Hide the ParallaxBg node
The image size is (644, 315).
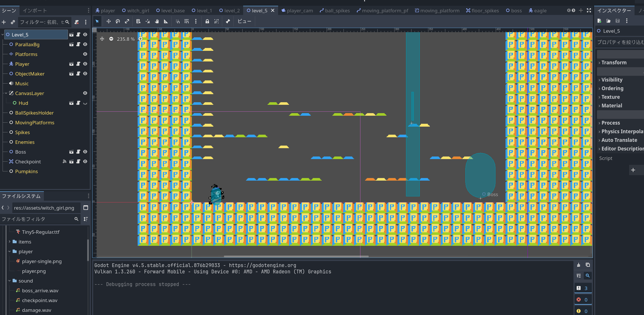coord(85,45)
